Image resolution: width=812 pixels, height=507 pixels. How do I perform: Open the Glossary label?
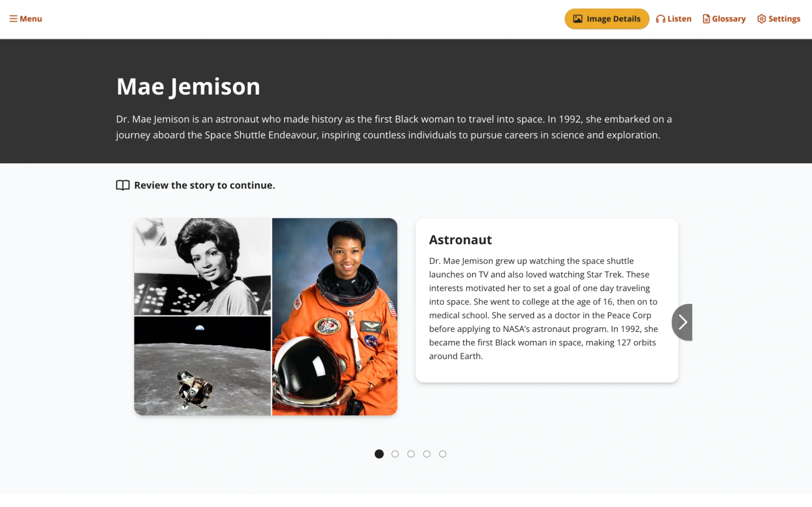pos(729,19)
